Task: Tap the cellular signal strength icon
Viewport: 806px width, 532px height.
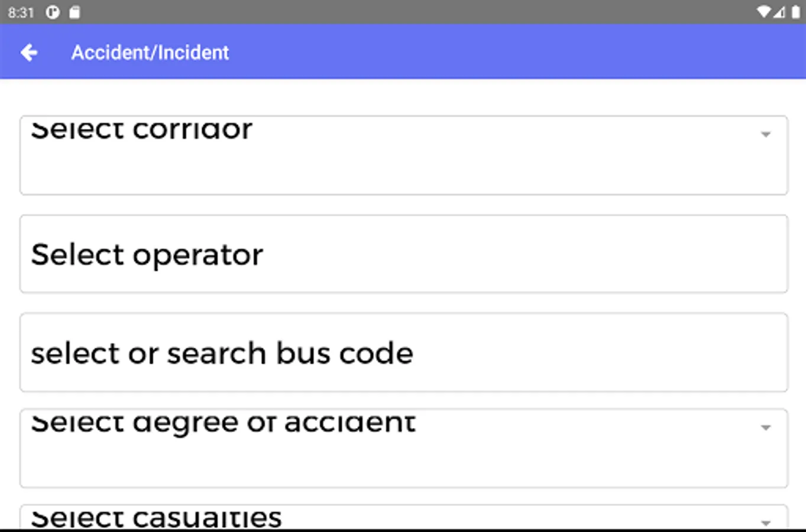Action: pyautogui.click(x=779, y=12)
